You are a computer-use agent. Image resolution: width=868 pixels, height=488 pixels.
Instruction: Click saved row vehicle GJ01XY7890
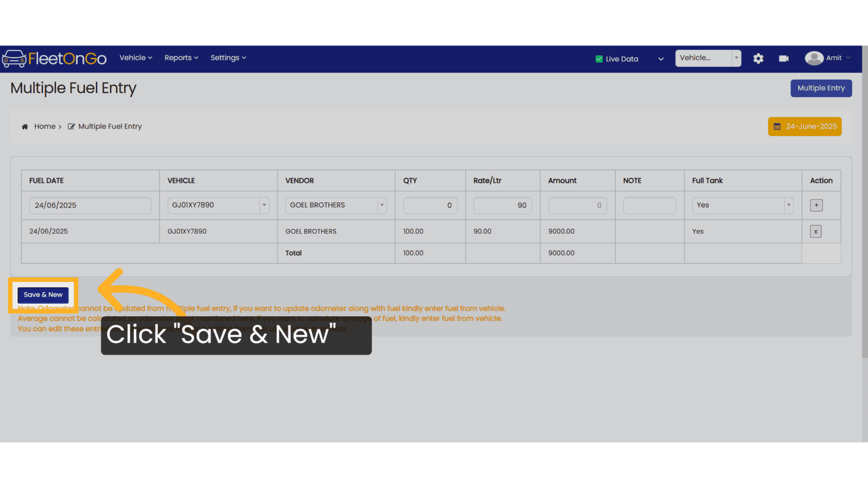pyautogui.click(x=187, y=232)
